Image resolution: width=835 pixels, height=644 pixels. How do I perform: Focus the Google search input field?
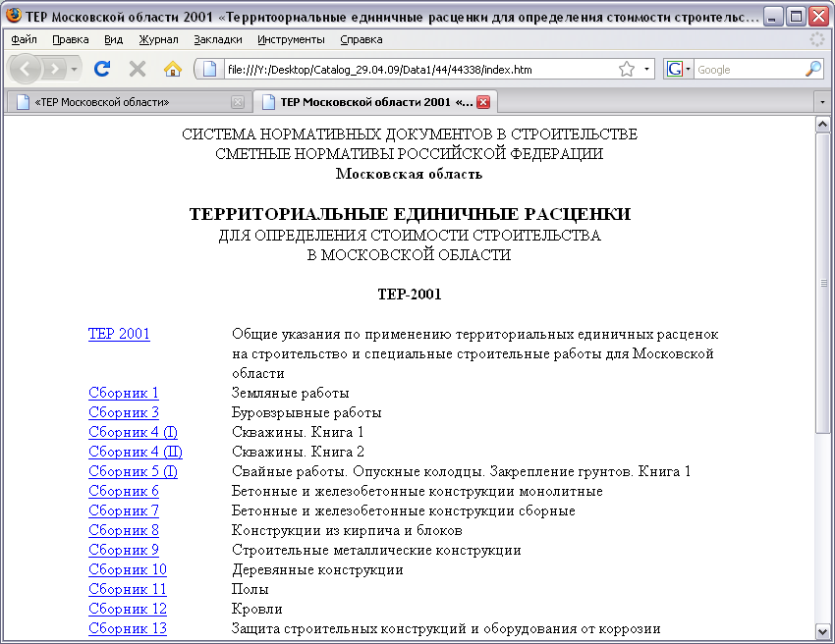click(749, 69)
